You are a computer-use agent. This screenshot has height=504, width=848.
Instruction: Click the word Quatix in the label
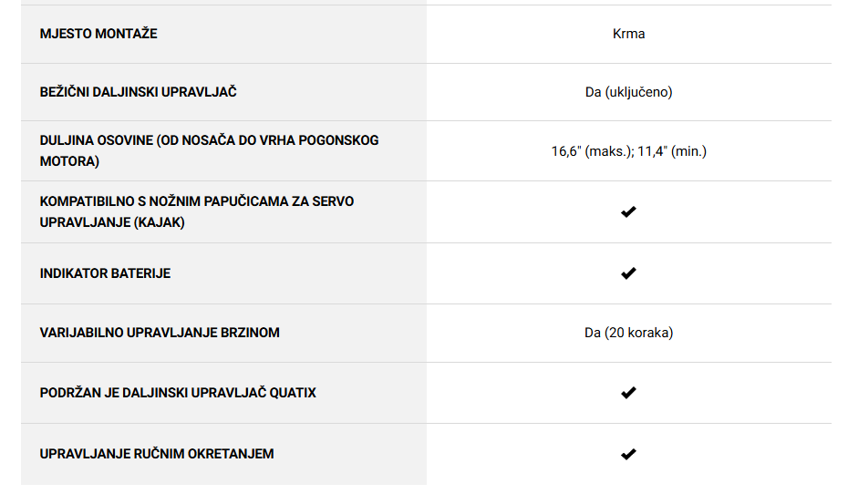(293, 393)
